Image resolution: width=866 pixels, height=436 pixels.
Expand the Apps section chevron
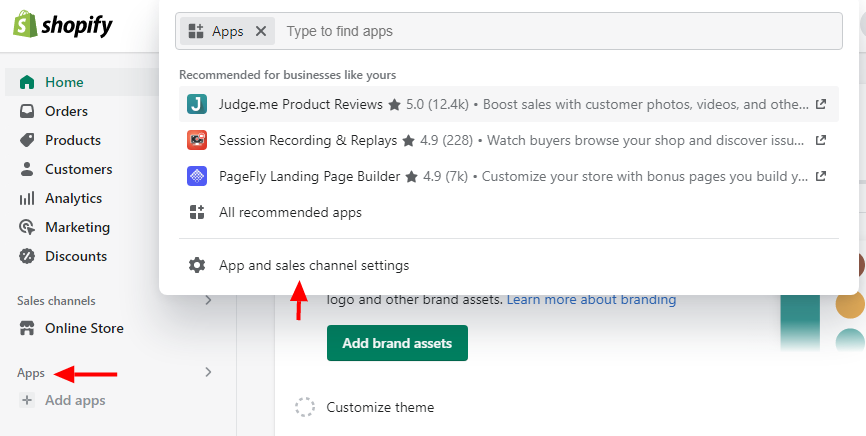click(208, 372)
